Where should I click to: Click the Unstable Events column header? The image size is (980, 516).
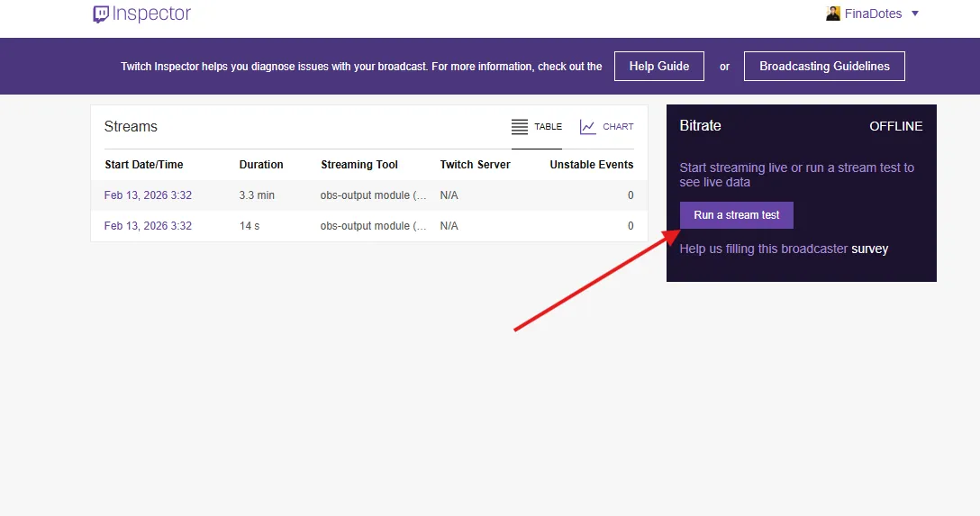(x=591, y=165)
